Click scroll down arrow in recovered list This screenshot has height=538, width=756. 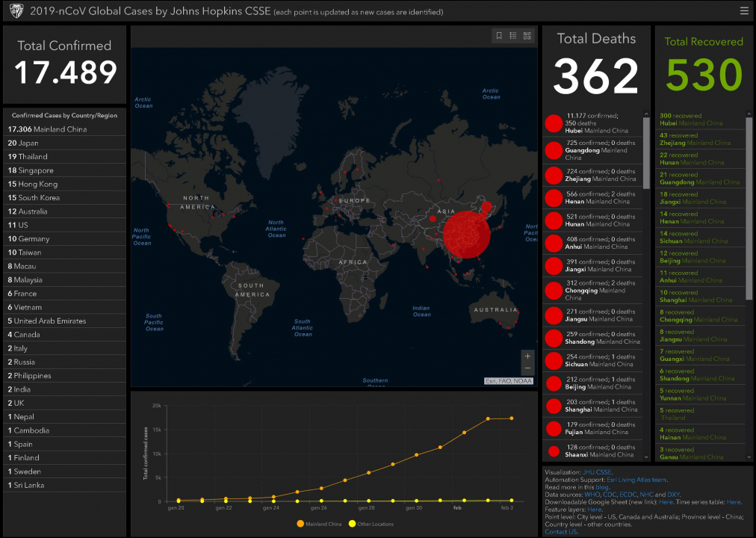pyautogui.click(x=749, y=457)
